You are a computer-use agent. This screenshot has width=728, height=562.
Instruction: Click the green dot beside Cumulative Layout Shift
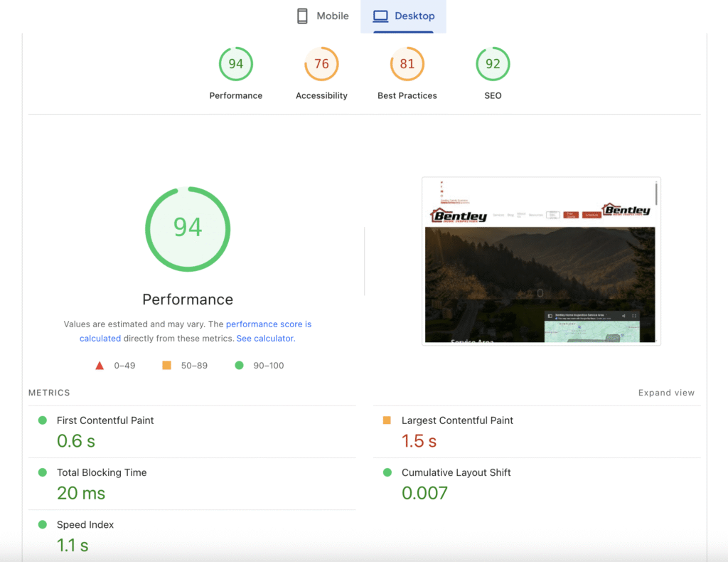(387, 472)
